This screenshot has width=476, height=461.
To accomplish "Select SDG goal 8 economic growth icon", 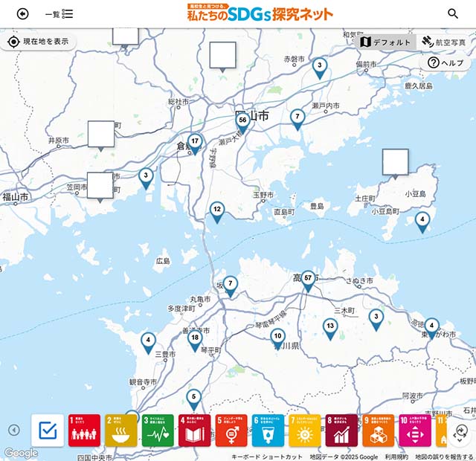I will [341, 431].
